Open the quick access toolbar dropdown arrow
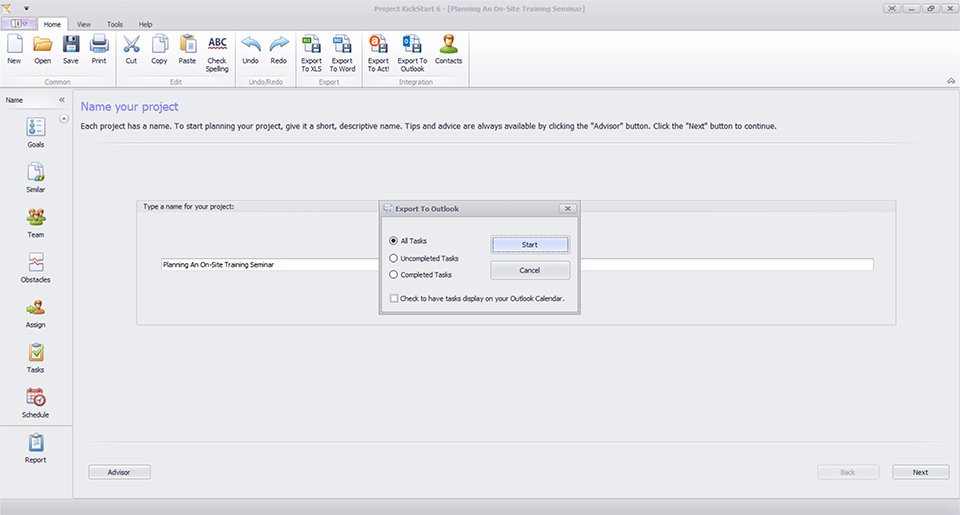The height and width of the screenshot is (515, 960). pos(26,9)
